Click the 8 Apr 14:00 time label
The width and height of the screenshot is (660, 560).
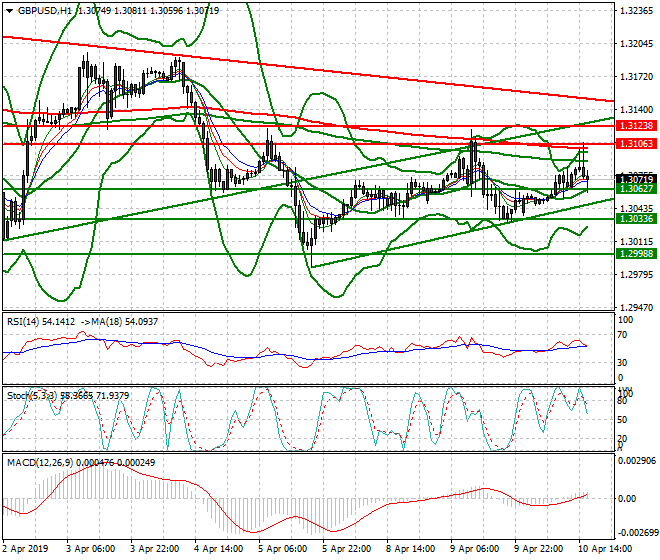(410, 549)
